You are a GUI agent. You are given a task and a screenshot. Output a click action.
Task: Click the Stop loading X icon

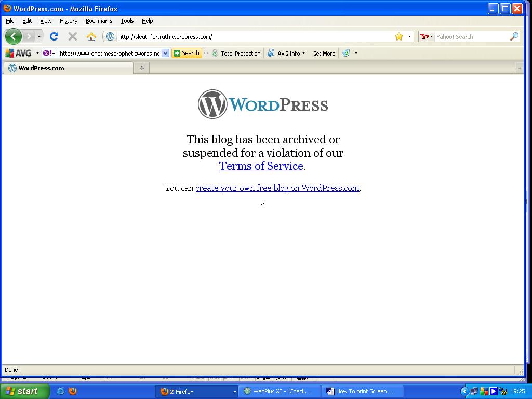point(72,36)
